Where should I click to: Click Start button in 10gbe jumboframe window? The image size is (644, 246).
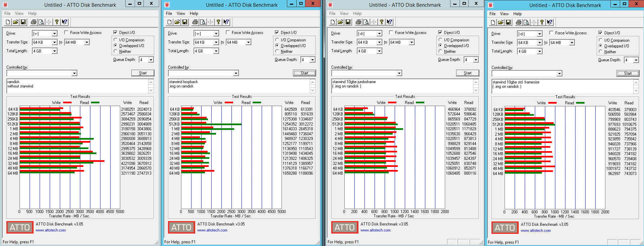pos(468,73)
